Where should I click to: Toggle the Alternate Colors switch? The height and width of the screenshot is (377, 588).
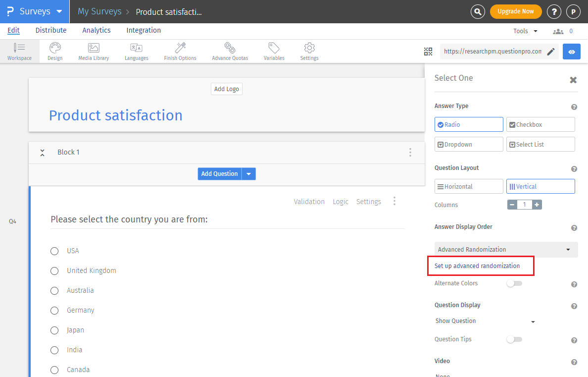(514, 283)
